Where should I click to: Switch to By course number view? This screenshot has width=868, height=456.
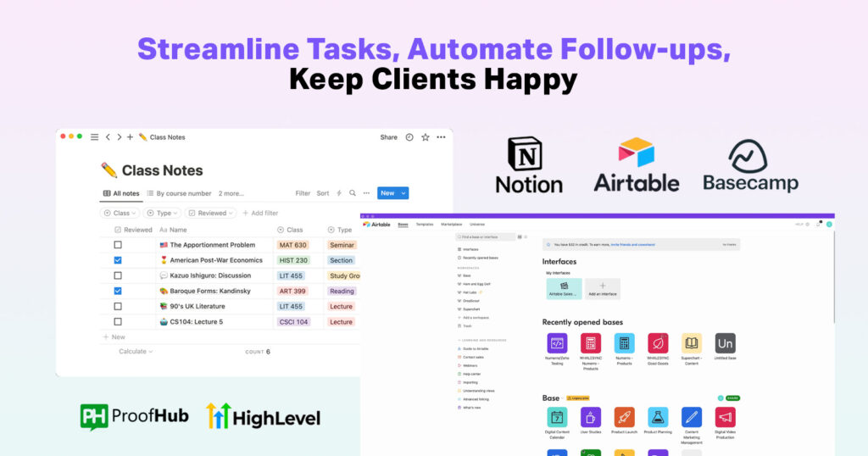click(180, 193)
